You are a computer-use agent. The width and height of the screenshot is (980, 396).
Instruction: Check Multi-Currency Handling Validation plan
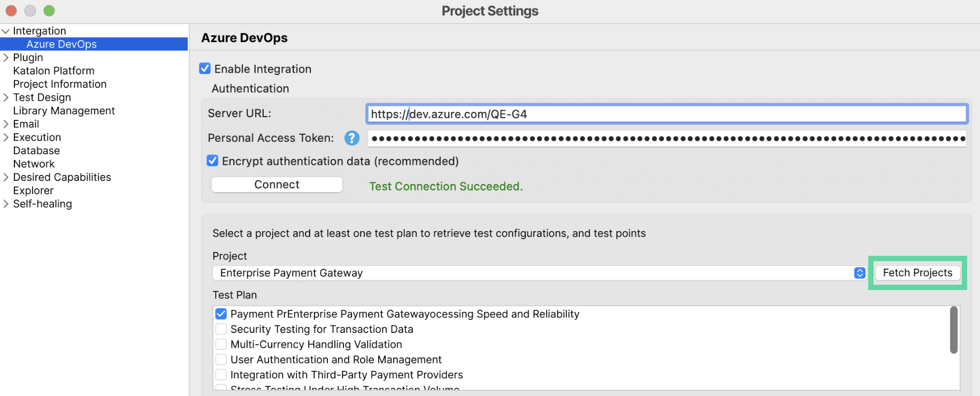(221, 344)
